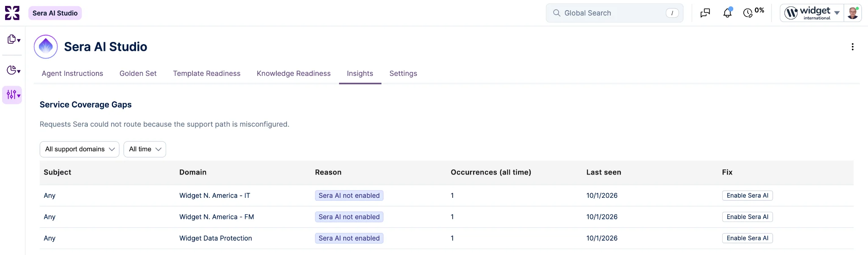The width and height of the screenshot is (868, 255).
Task: Expand the All time filter dropdown
Action: click(145, 149)
